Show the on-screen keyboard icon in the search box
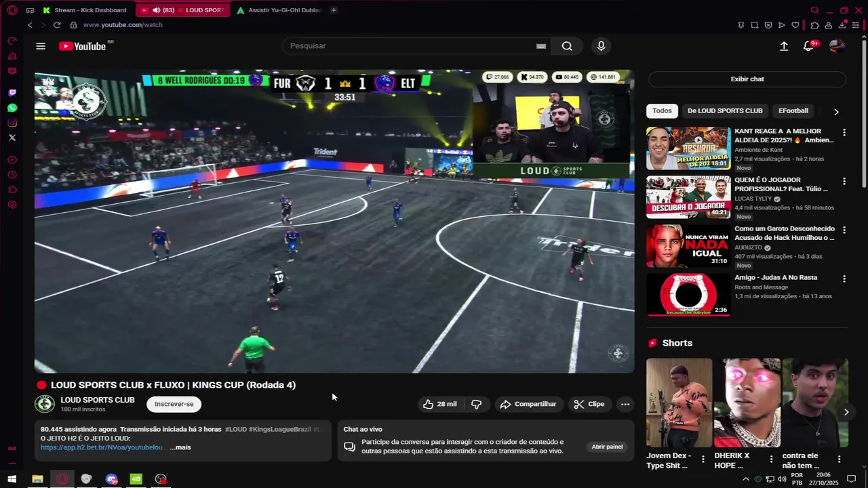The width and height of the screenshot is (868, 488). click(541, 46)
